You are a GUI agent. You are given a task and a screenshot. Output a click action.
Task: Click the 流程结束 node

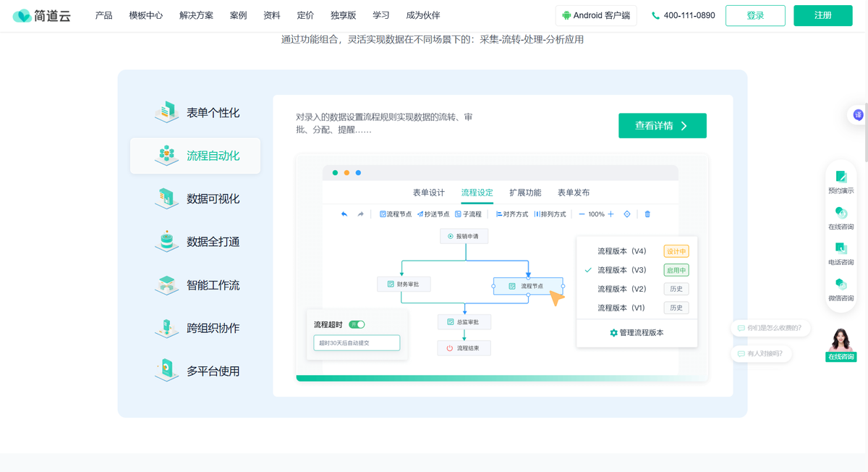tap(464, 348)
